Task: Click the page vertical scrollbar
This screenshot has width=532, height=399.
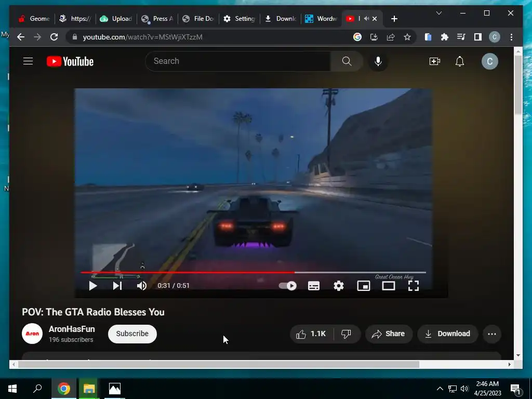Action: (x=518, y=85)
